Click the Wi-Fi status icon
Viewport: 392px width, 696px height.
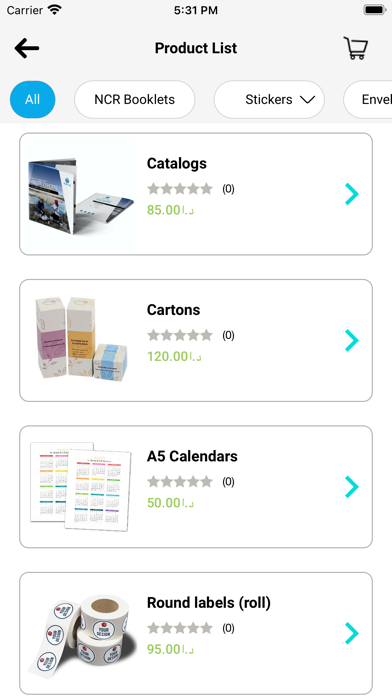pos(55,10)
